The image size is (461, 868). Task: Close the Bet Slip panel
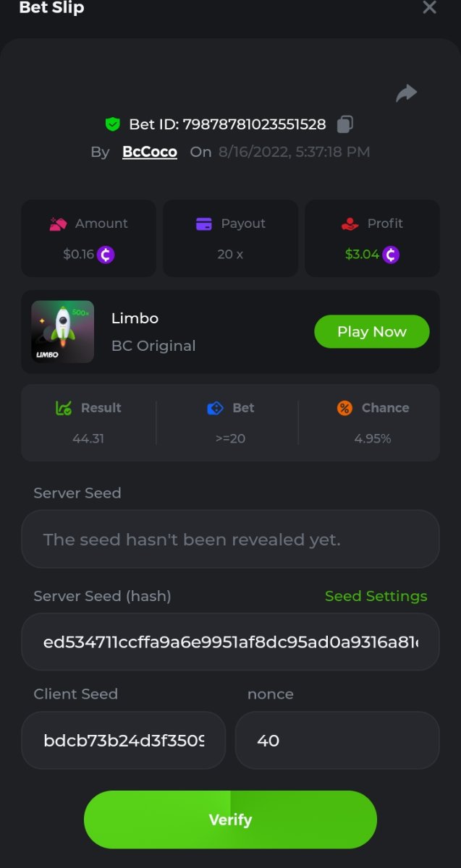point(429,8)
